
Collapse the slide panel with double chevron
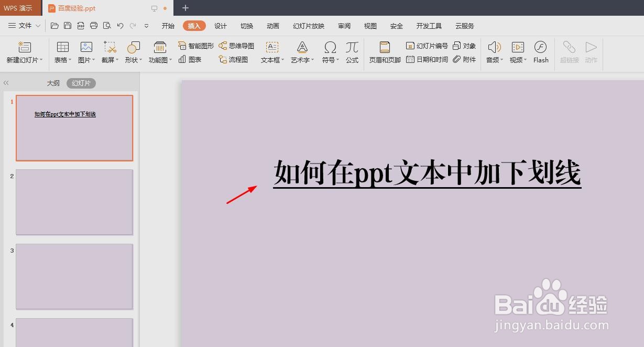6,83
